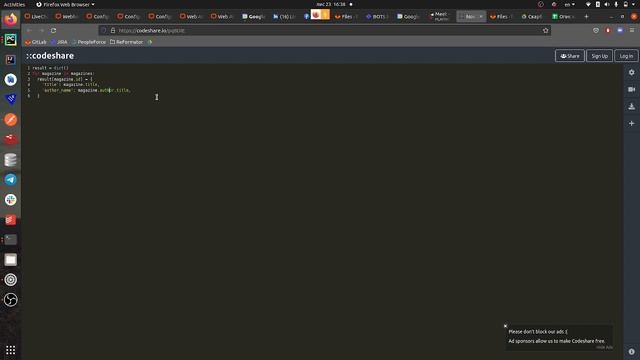Click code line 'result = dict()'

pyautogui.click(x=51, y=68)
